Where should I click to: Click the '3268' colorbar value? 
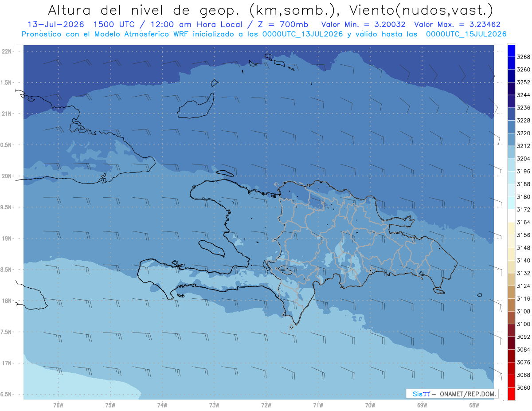click(x=523, y=57)
